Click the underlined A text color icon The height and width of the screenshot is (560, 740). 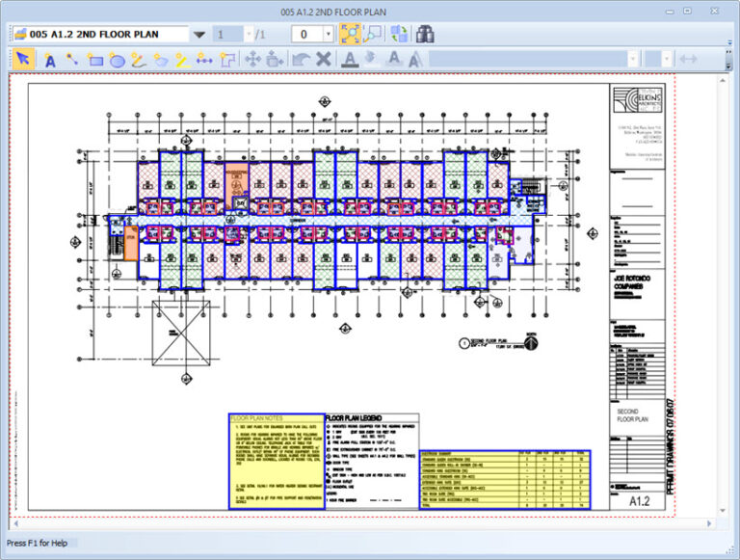pos(349,60)
